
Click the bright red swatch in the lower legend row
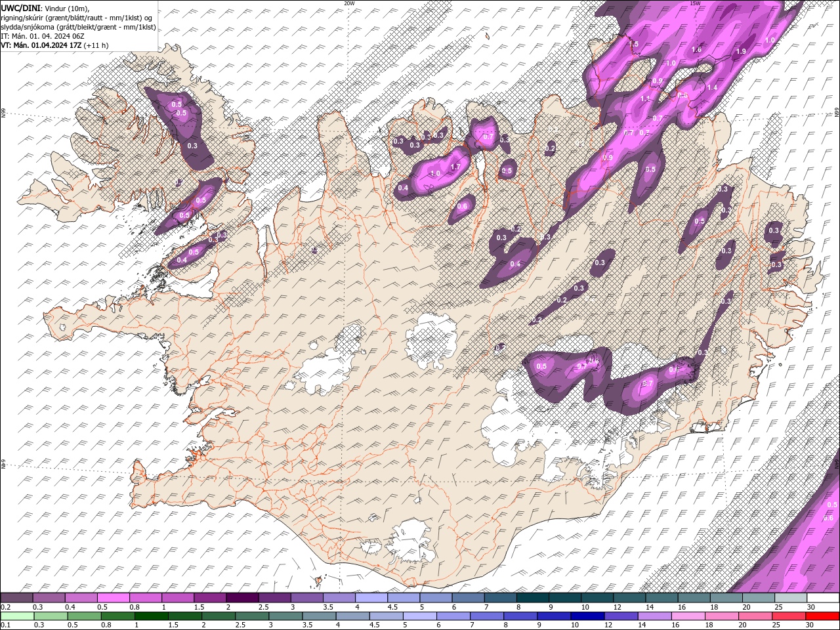[x=822, y=616]
